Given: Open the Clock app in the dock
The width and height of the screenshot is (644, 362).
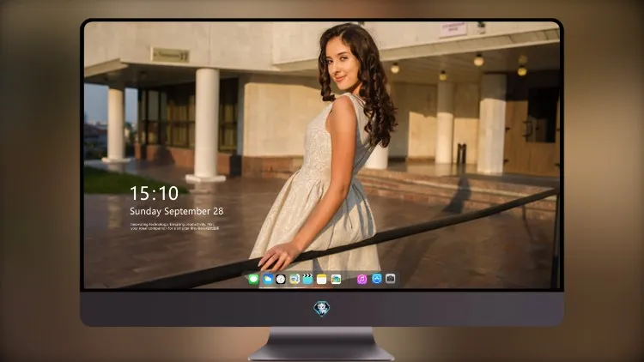Looking at the screenshot, I should click(x=281, y=279).
